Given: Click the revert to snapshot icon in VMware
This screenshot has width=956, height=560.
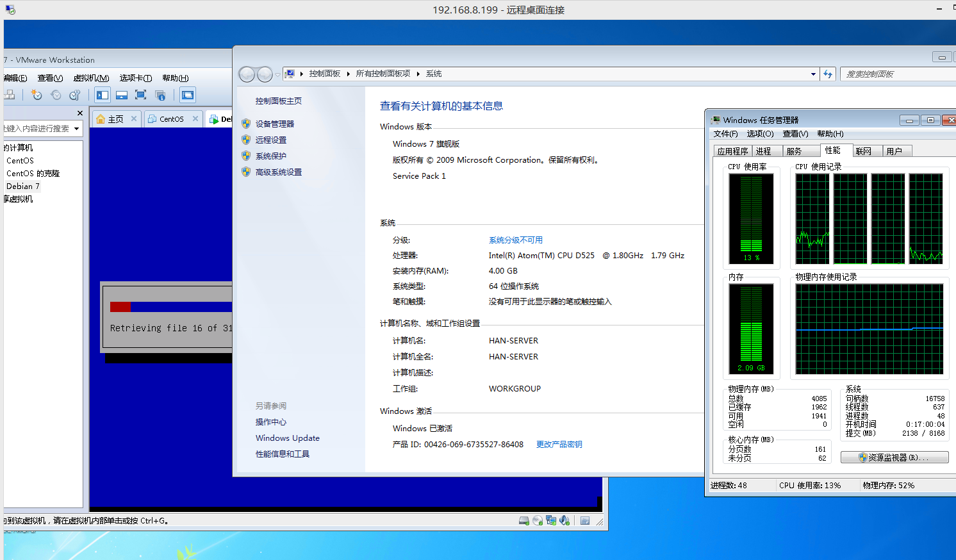Looking at the screenshot, I should [56, 95].
